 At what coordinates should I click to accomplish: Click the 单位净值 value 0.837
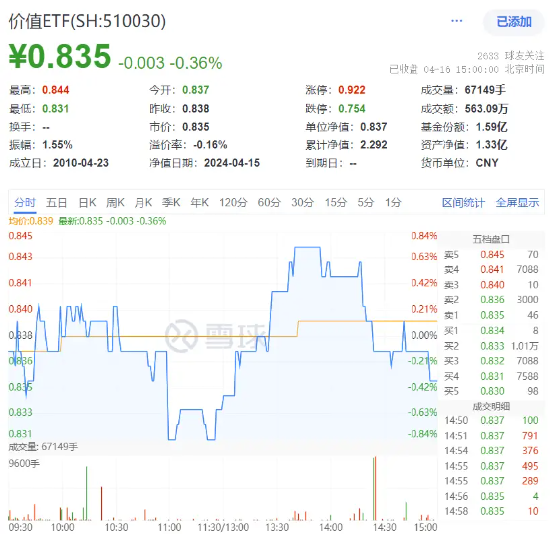374,127
